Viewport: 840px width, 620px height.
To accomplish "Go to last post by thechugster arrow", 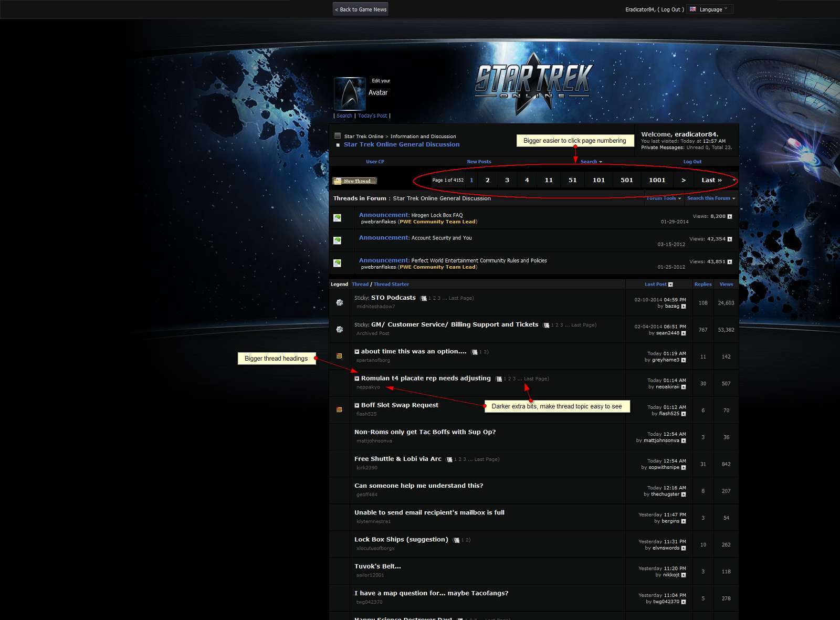I will 684,495.
